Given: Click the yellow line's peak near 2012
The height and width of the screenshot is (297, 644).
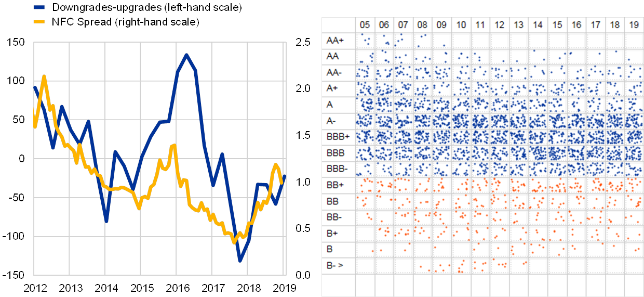Looking at the screenshot, I should pyautogui.click(x=44, y=76).
